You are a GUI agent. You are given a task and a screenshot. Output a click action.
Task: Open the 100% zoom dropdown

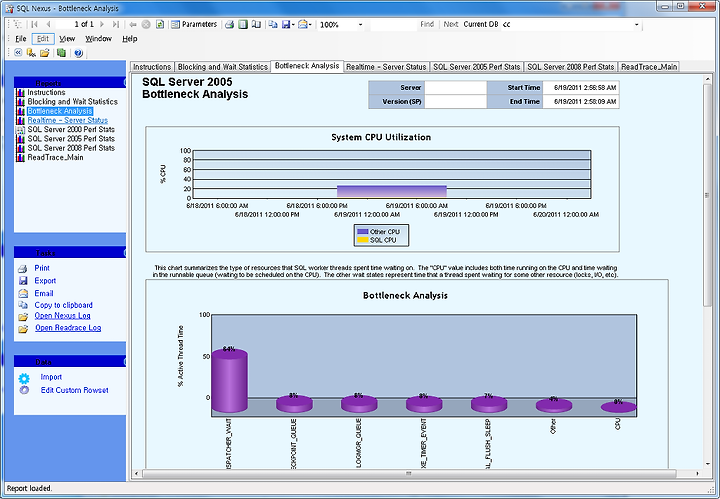pos(360,25)
